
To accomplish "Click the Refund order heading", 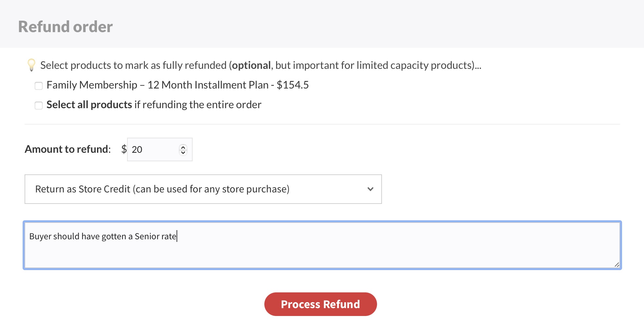I will (x=66, y=27).
